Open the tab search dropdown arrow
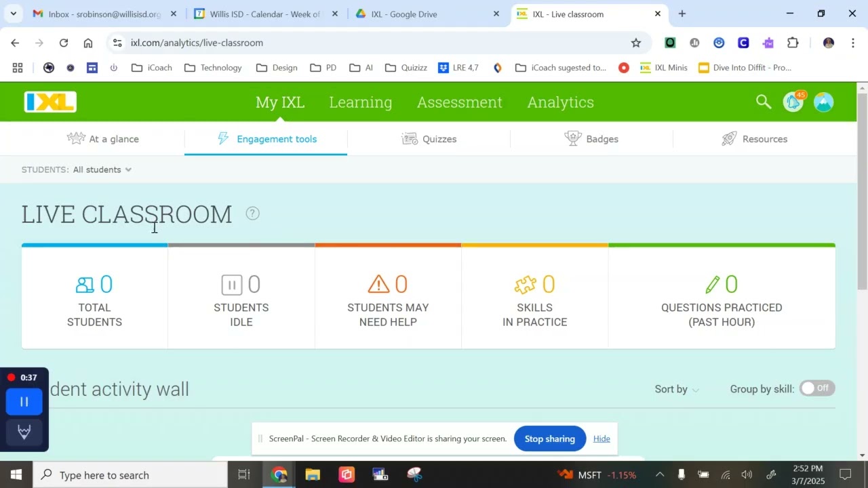 pos(13,14)
